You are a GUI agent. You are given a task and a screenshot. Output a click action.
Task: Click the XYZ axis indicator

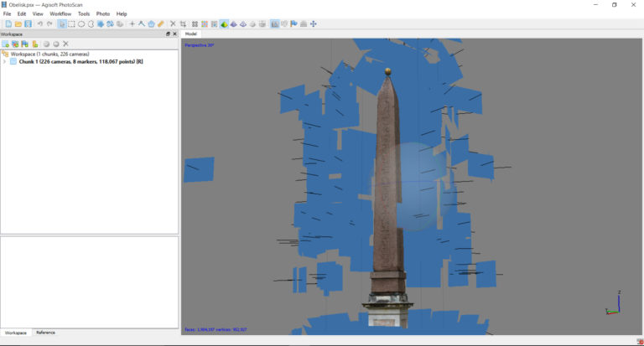pos(613,303)
